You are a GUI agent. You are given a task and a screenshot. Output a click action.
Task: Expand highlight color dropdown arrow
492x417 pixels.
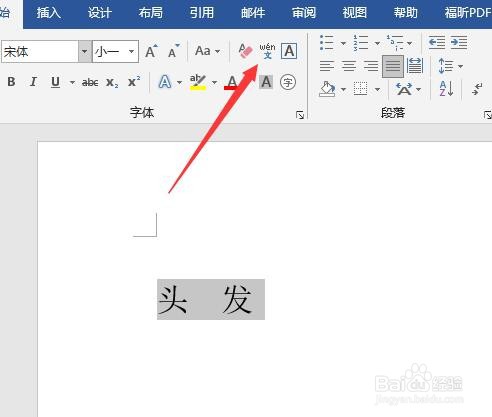point(214,82)
